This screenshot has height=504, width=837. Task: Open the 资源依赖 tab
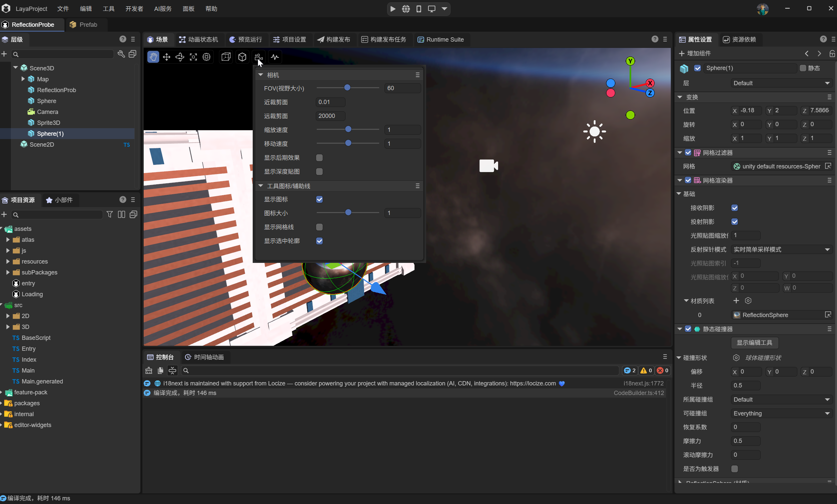pos(740,39)
